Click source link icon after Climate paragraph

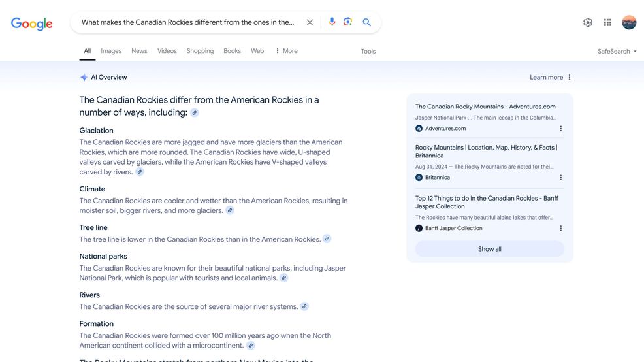pyautogui.click(x=230, y=210)
